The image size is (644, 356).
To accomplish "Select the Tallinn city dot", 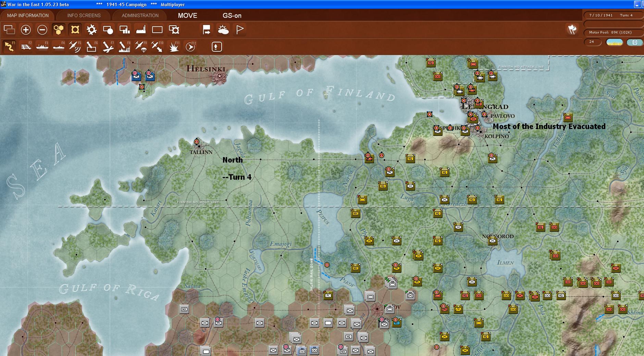I will coord(199,146).
